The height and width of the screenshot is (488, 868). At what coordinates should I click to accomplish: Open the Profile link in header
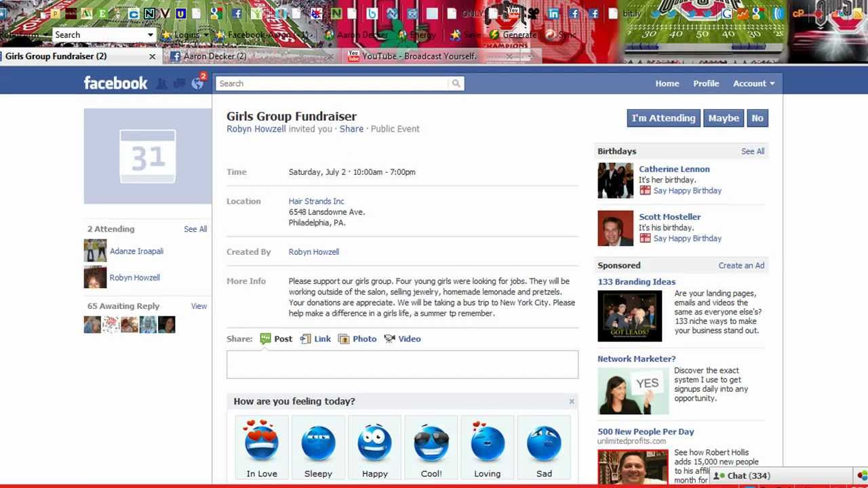706,83
